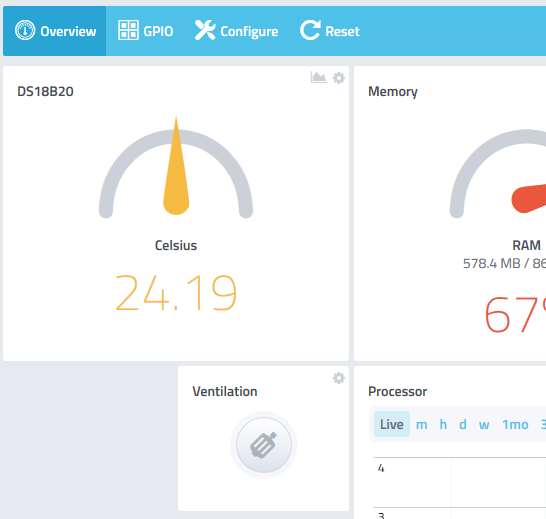
Task: Open DS18B20 widget settings gear
Action: (x=339, y=78)
